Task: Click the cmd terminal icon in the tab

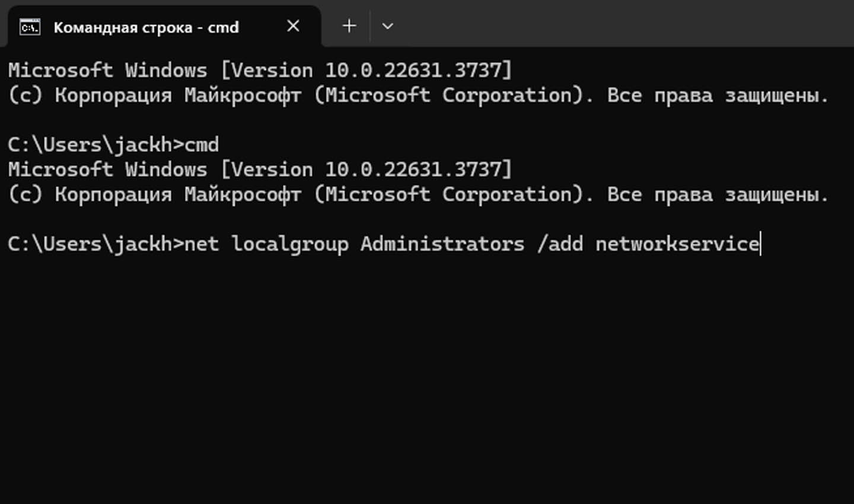Action: 30,27
